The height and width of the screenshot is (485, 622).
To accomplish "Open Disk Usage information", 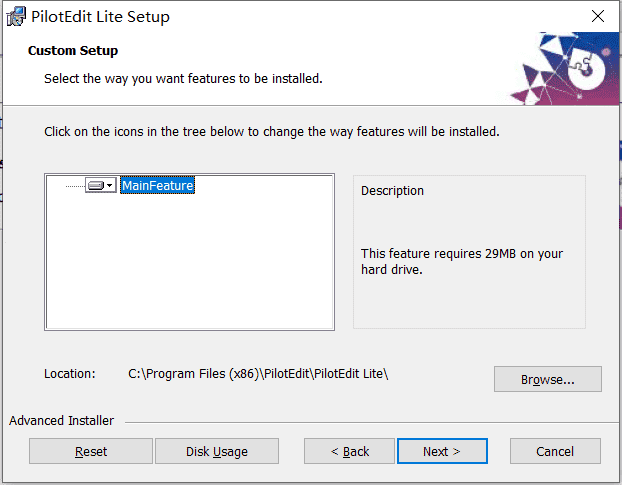I will (x=217, y=451).
